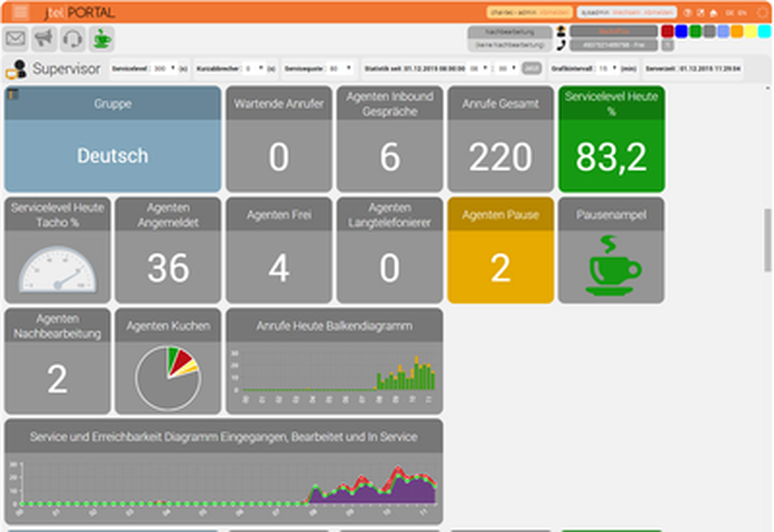
Task: Click the envelope messages icon
Action: click(15, 39)
